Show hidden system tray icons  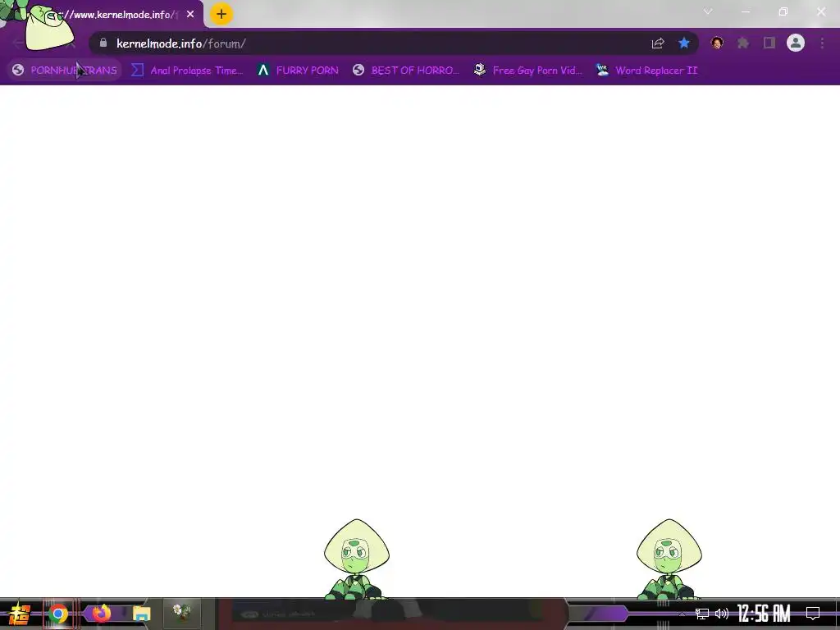[682, 614]
